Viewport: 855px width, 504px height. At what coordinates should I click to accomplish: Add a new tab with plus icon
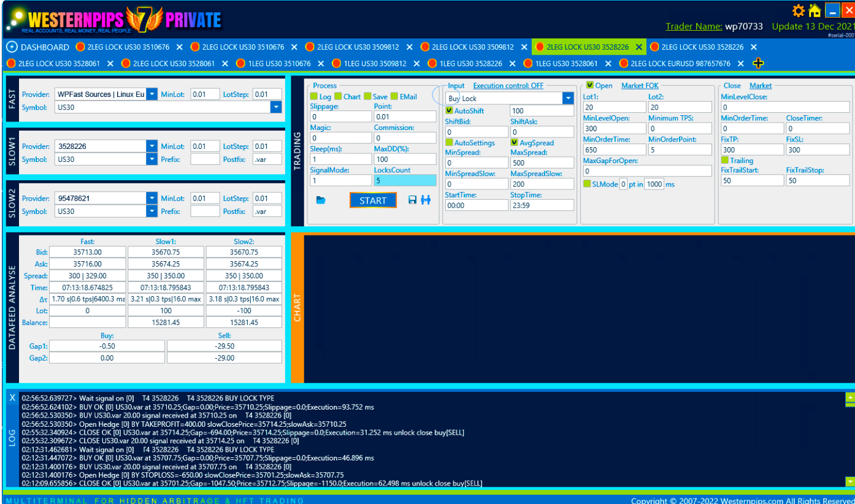pyautogui.click(x=758, y=63)
